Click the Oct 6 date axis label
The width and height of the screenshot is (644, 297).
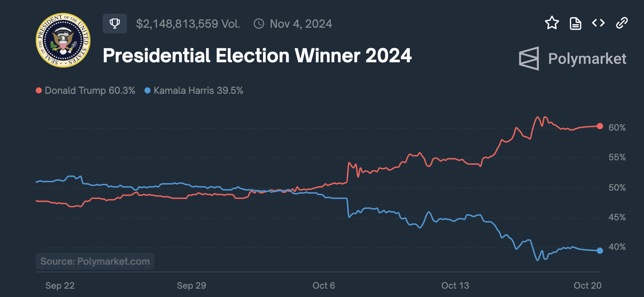324,286
